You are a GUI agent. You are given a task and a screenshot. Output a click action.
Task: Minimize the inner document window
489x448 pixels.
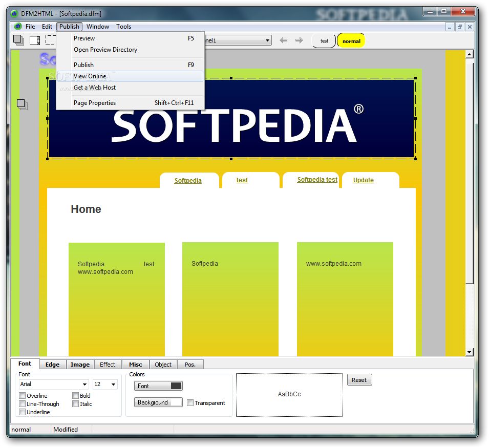click(450, 27)
